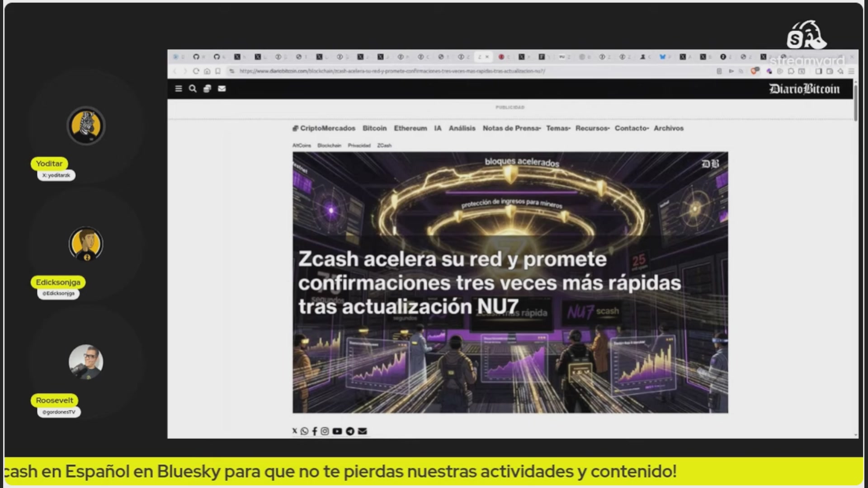Switch to the Bluesky butterfly tab
Viewport: 868px width, 488px height.
pyautogui.click(x=662, y=57)
